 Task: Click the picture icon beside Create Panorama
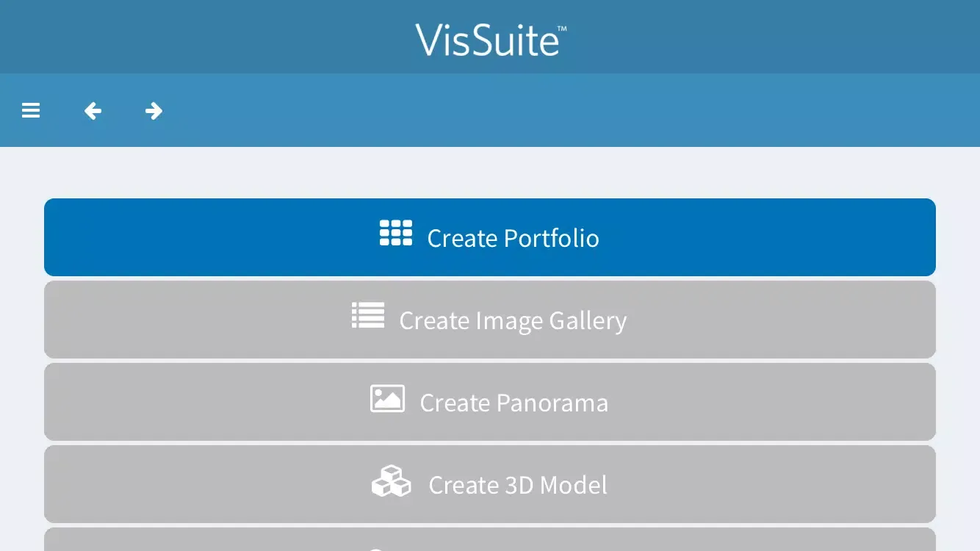[x=387, y=398]
